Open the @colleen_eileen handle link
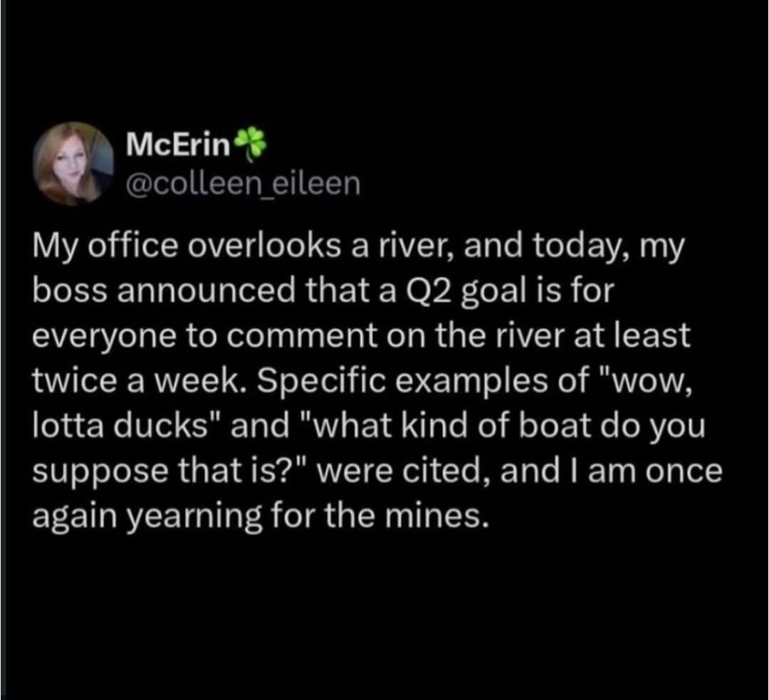Image resolution: width=769 pixels, height=700 pixels. pos(242,184)
